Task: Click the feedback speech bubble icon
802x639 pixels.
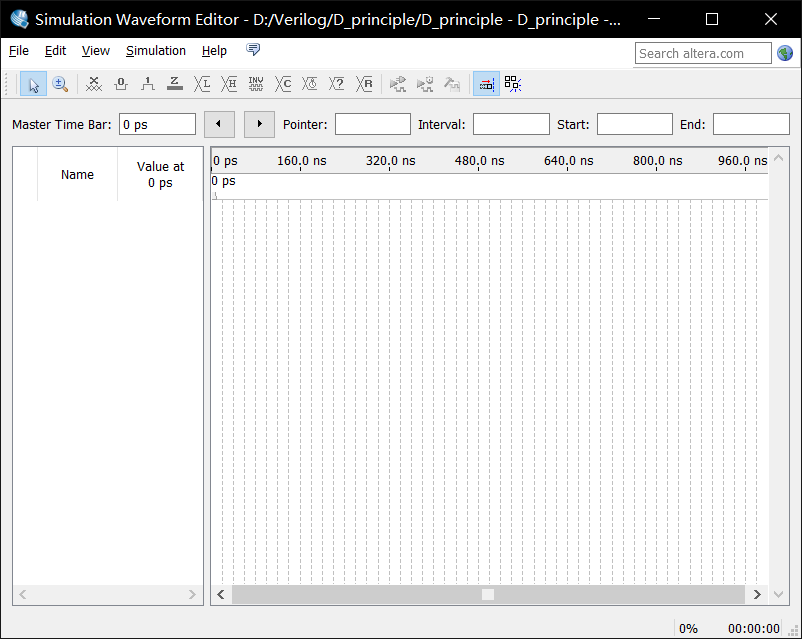Action: coord(253,50)
